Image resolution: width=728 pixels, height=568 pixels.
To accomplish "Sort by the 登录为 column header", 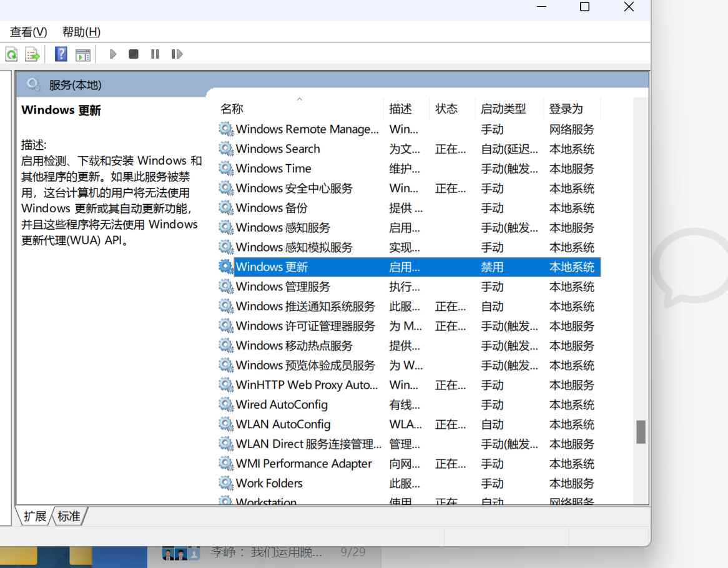I will coord(571,109).
